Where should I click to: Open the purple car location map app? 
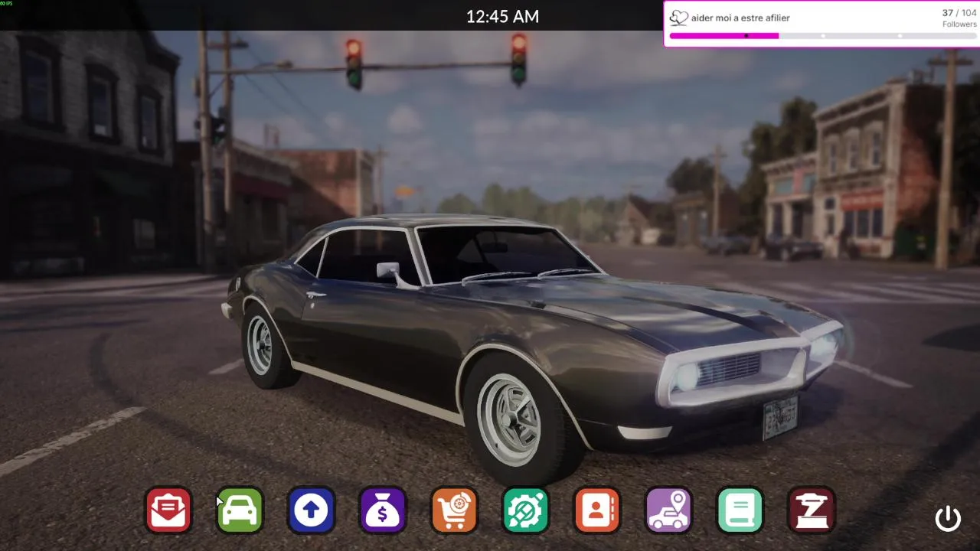(668, 510)
